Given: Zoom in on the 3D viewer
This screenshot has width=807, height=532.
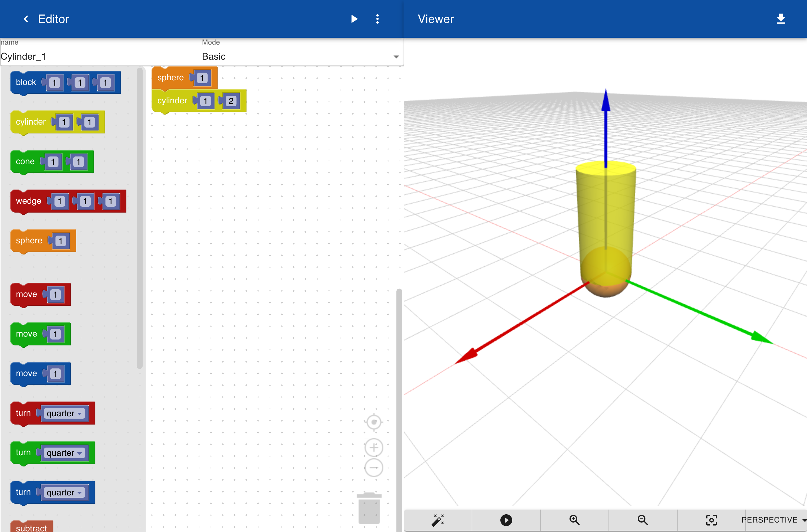Looking at the screenshot, I should click(x=574, y=520).
